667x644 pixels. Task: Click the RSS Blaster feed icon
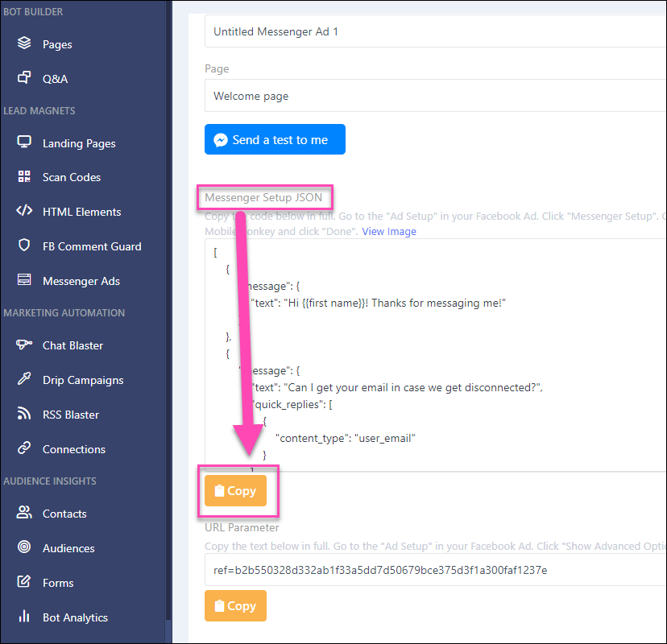(24, 413)
